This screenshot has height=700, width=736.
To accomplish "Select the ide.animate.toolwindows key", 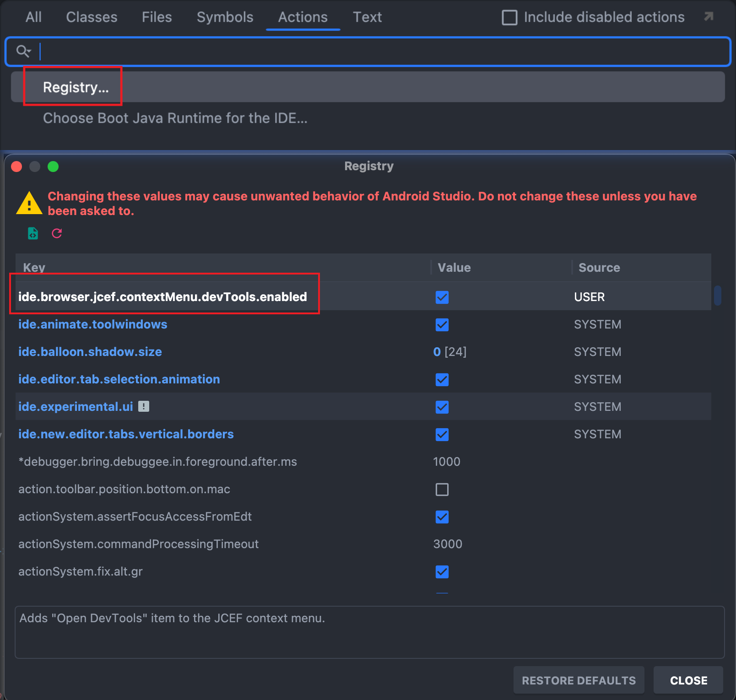I will 93,324.
